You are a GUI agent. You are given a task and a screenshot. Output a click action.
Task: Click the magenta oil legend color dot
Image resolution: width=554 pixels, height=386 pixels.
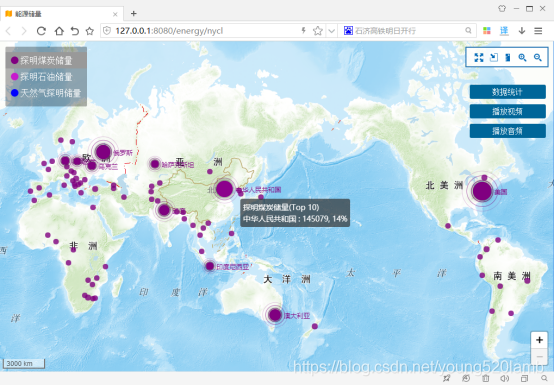(14, 77)
